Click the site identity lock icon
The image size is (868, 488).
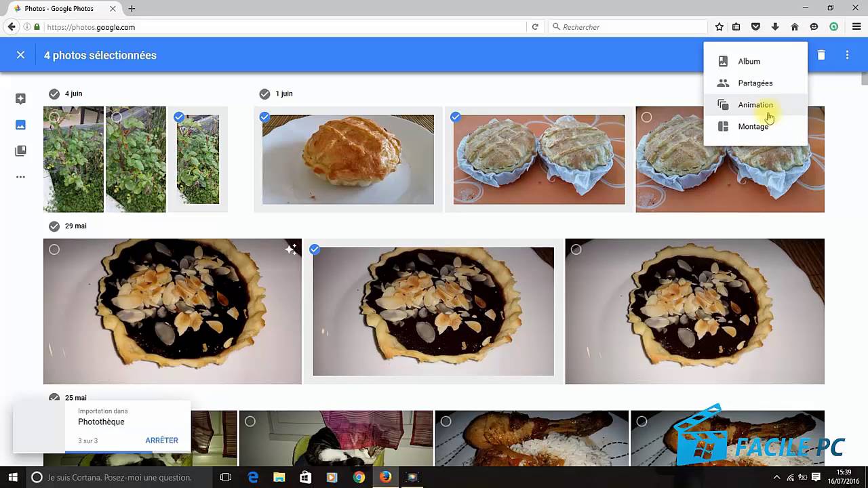pos(37,27)
